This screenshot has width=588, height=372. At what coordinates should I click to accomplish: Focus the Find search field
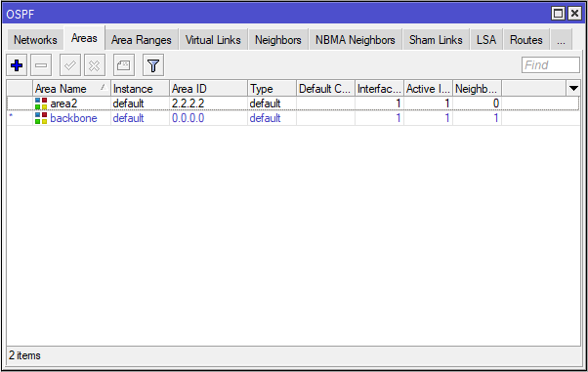tap(551, 65)
